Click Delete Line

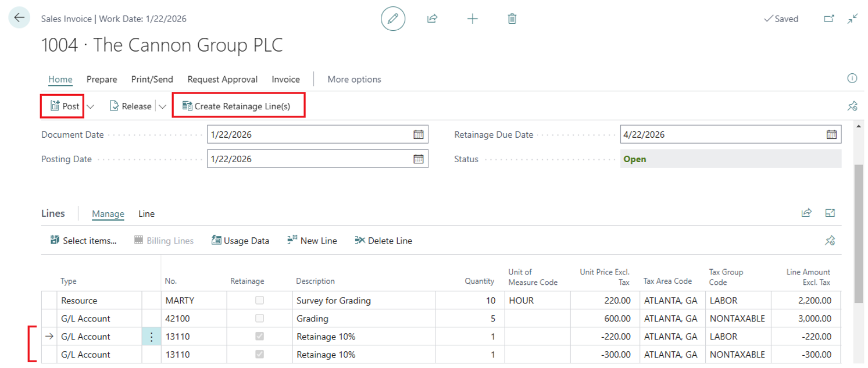point(384,241)
